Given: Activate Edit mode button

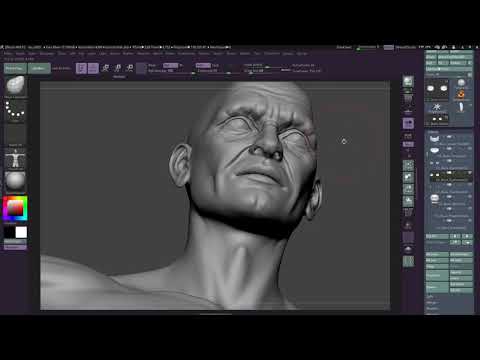Looking at the screenshot, I should 81,68.
